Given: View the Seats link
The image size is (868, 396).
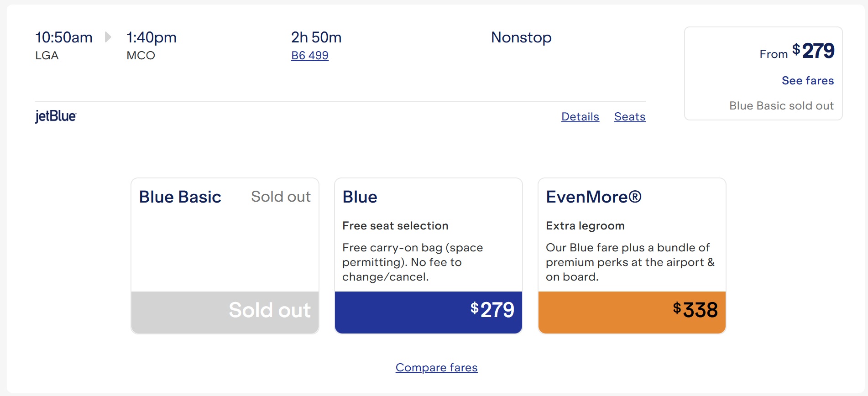Looking at the screenshot, I should (x=630, y=117).
